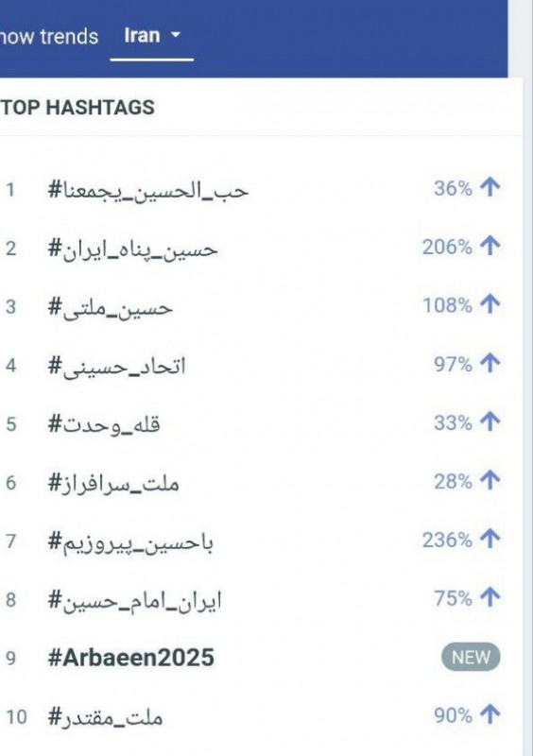
Task: Click the up arrow beside 28%
Action: (490, 481)
